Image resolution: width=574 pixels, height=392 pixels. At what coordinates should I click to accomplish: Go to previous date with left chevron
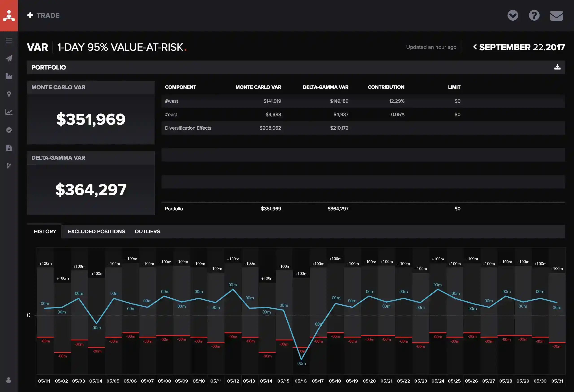coord(475,47)
